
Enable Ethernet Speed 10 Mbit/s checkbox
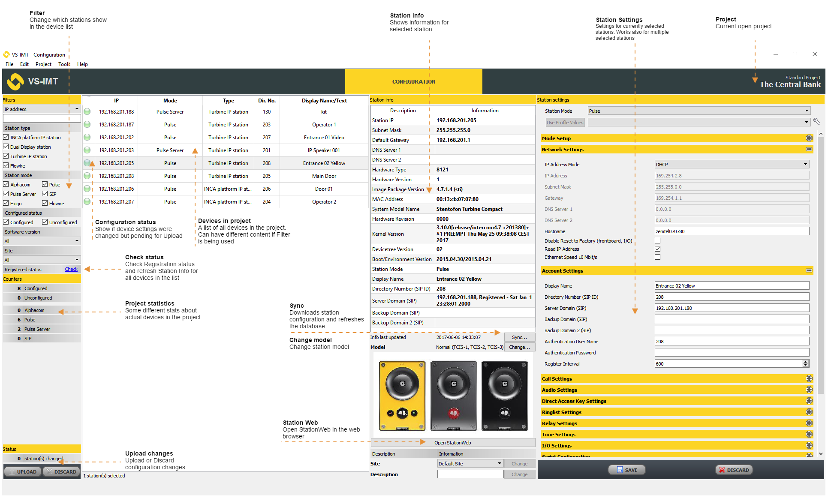click(x=657, y=257)
